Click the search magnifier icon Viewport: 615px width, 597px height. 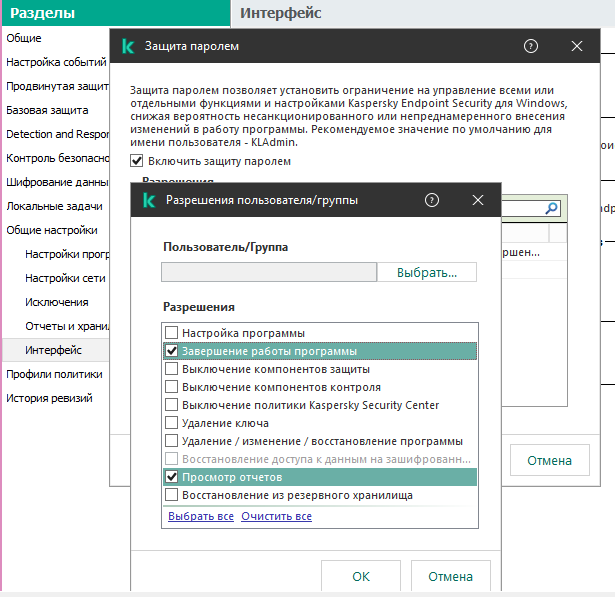coord(551,208)
